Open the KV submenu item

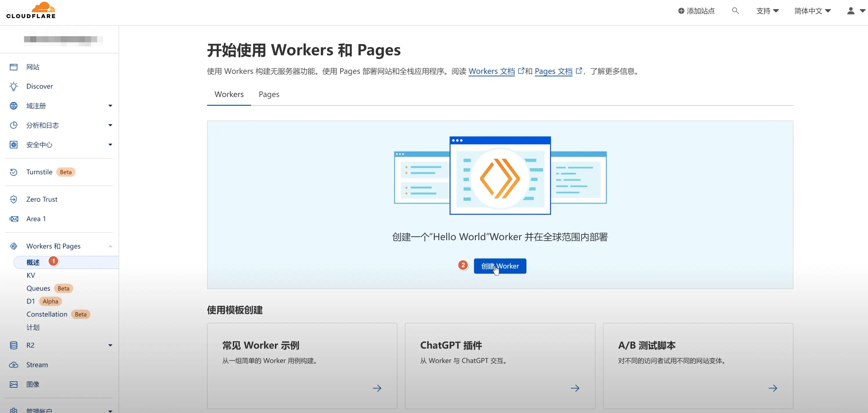tap(31, 275)
